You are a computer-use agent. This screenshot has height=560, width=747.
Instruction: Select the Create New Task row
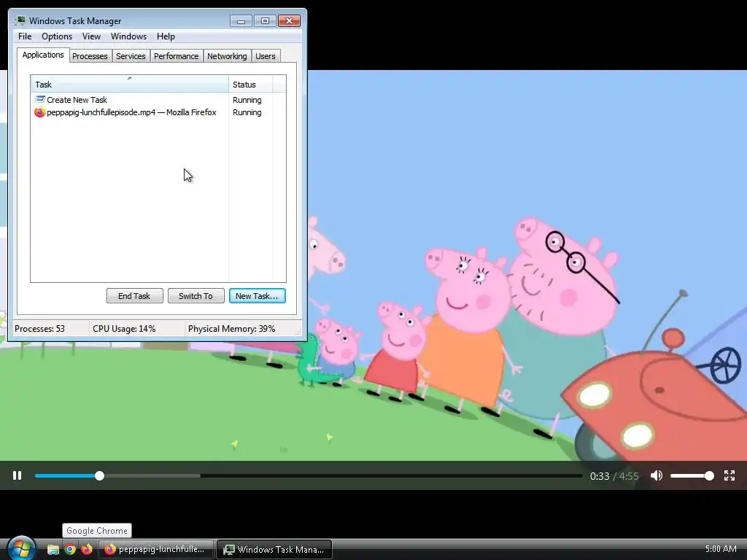coord(158,100)
